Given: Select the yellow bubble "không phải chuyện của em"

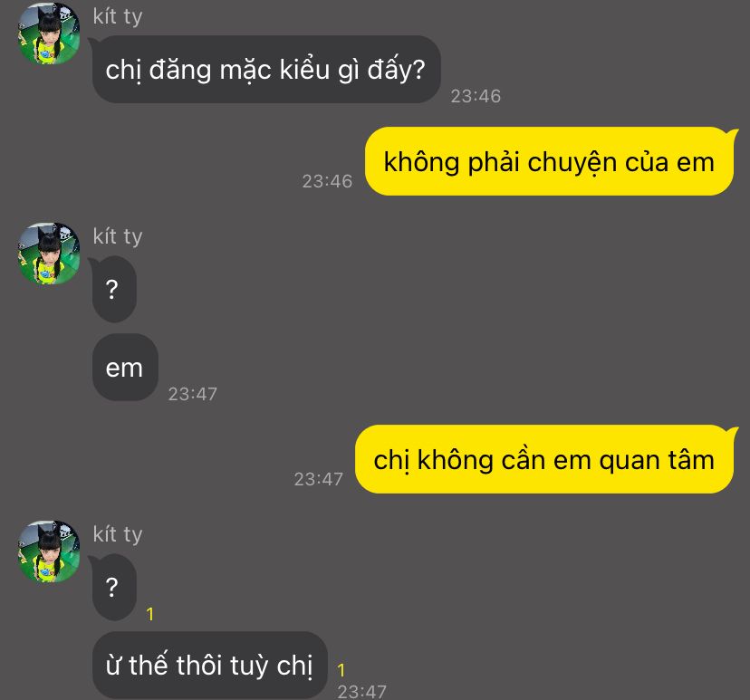Looking at the screenshot, I should click(549, 161).
